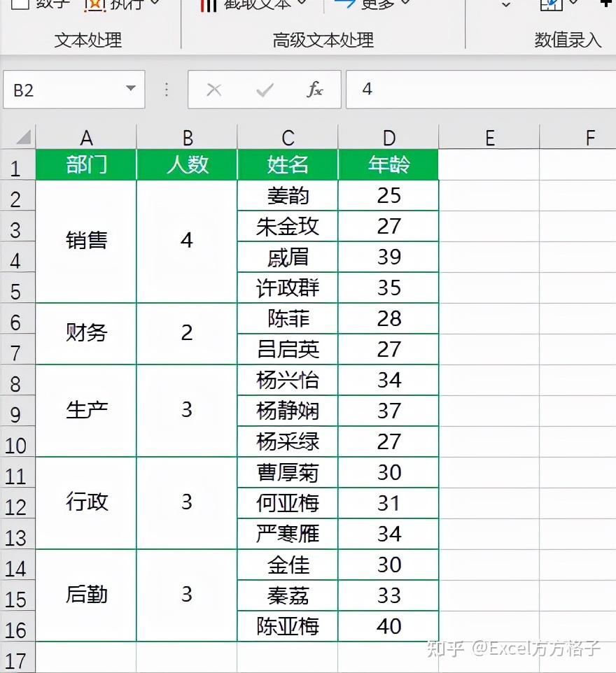Select the headcount 3 cell beside 后勤
The image size is (616, 673).
[187, 595]
